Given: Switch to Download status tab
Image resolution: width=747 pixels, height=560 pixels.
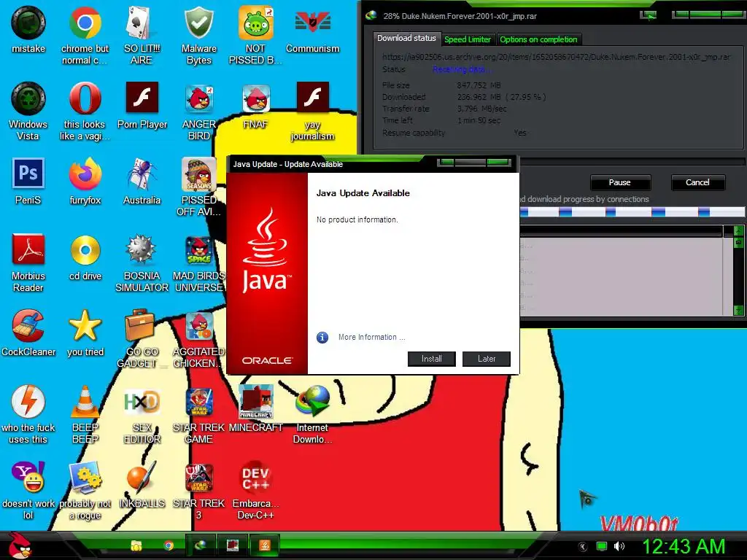Looking at the screenshot, I should (406, 38).
